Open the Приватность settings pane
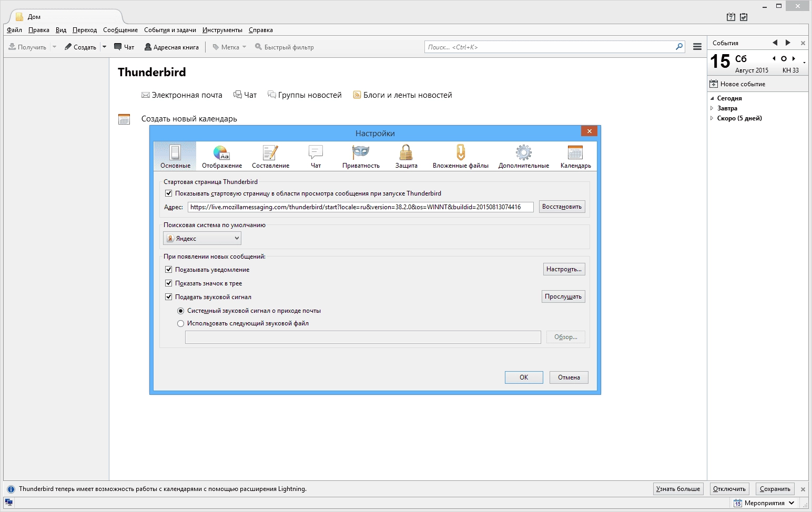The image size is (812, 512). (x=361, y=156)
